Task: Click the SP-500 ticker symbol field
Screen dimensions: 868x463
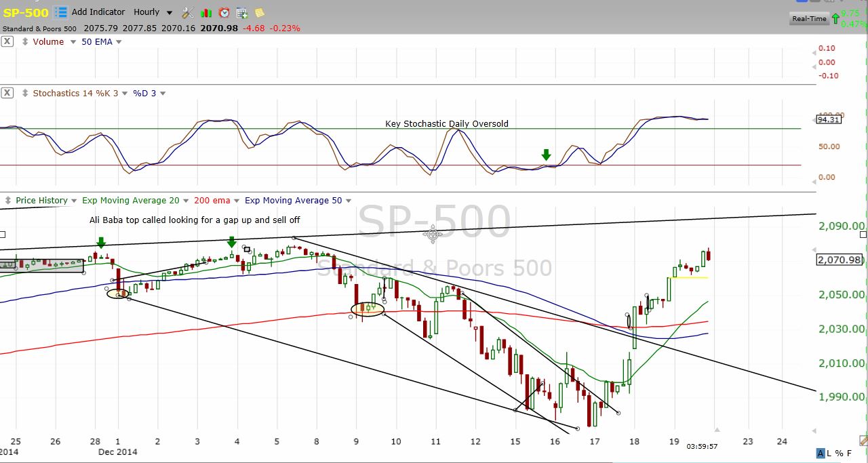Action: [x=26, y=12]
